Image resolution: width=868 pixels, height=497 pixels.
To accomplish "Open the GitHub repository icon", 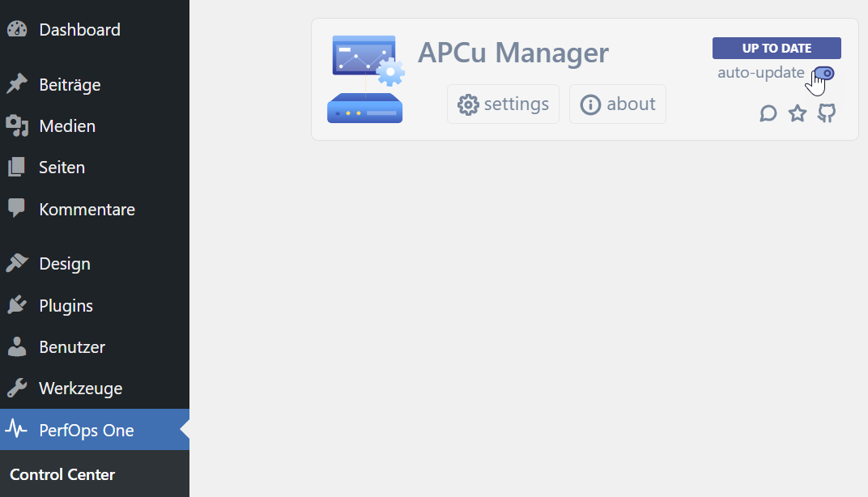I will [x=826, y=113].
